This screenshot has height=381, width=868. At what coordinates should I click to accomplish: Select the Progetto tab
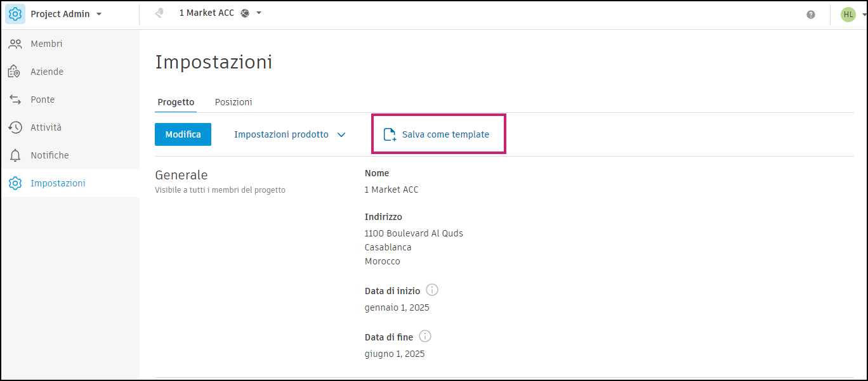pyautogui.click(x=176, y=101)
